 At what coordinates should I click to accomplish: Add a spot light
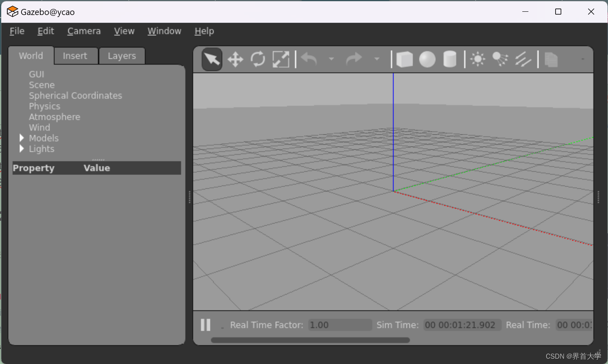(x=500, y=59)
